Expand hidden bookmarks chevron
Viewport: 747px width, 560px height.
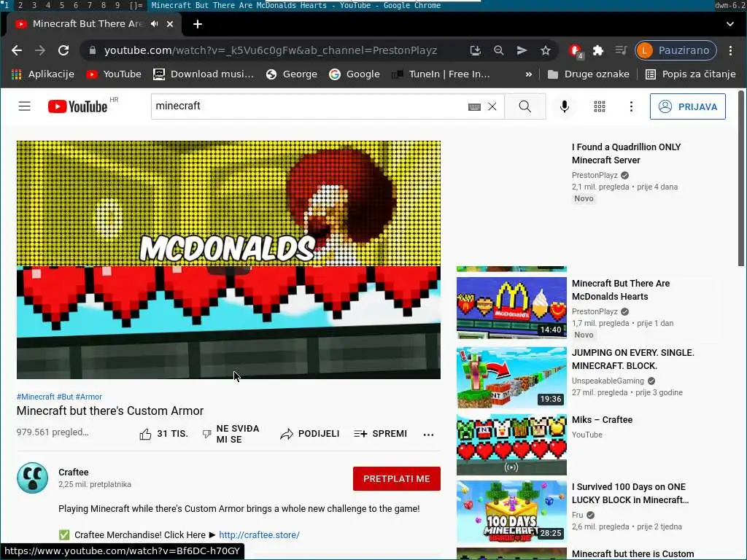[528, 74]
